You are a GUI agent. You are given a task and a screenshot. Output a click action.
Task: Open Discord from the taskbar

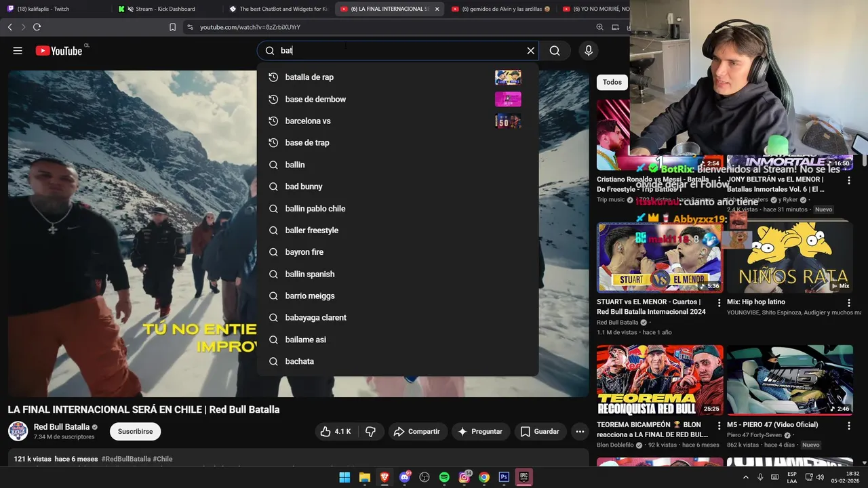click(x=405, y=477)
